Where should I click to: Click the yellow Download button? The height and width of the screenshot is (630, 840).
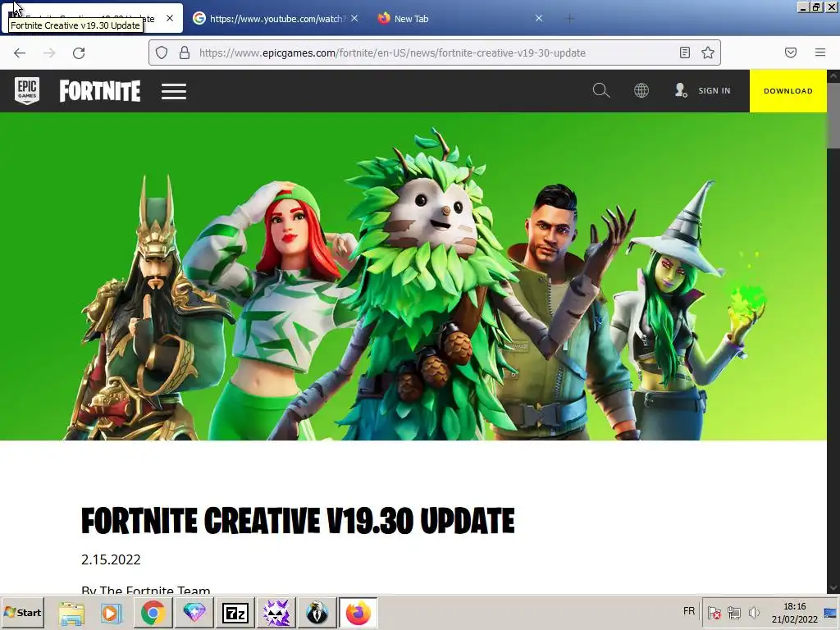point(788,91)
